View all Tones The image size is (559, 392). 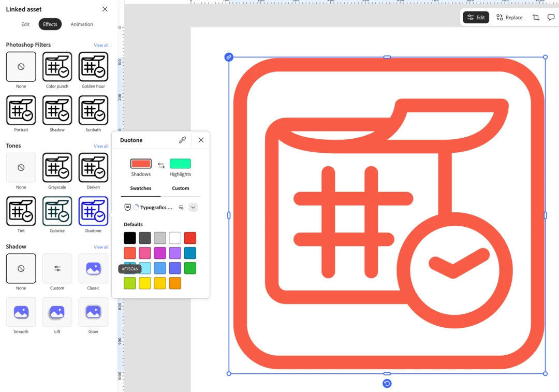pyautogui.click(x=101, y=146)
